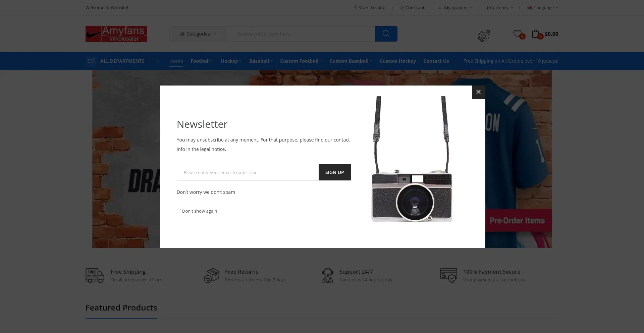Click the Checkout checkmark icon

pyautogui.click(x=401, y=7)
